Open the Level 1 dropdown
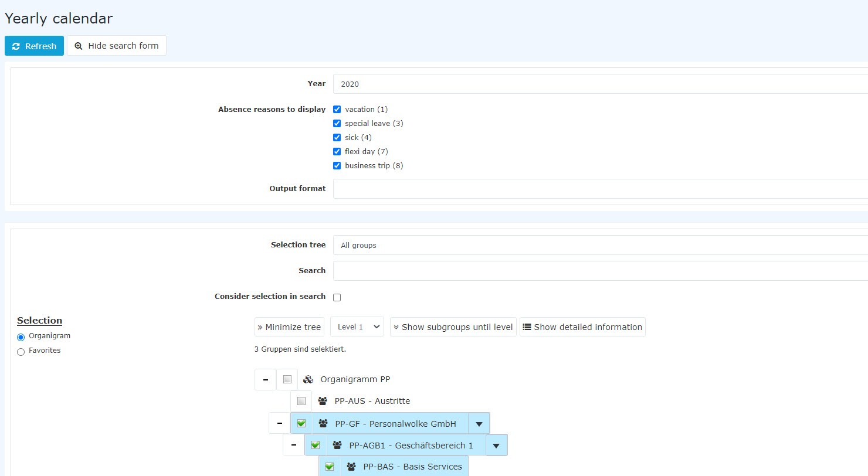The image size is (868, 476). pyautogui.click(x=357, y=327)
